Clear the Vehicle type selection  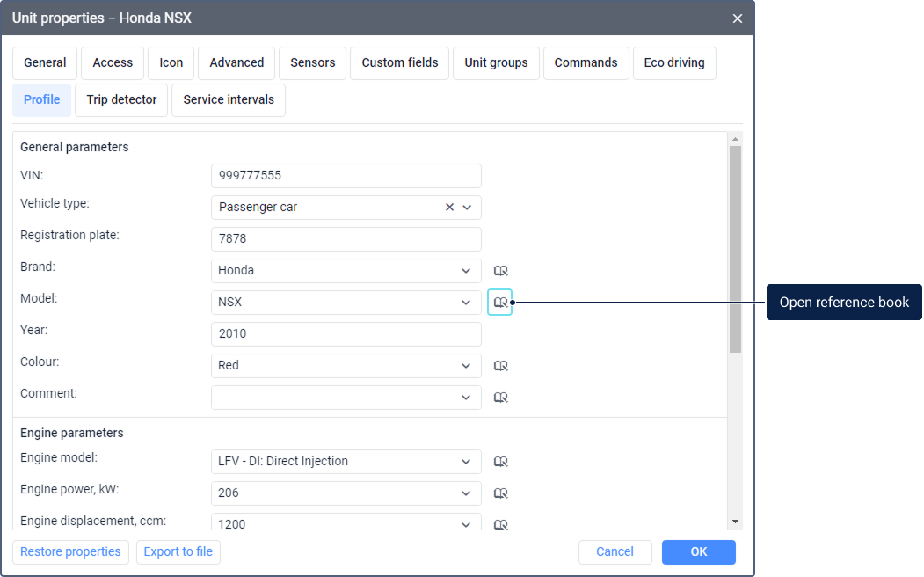(449, 208)
